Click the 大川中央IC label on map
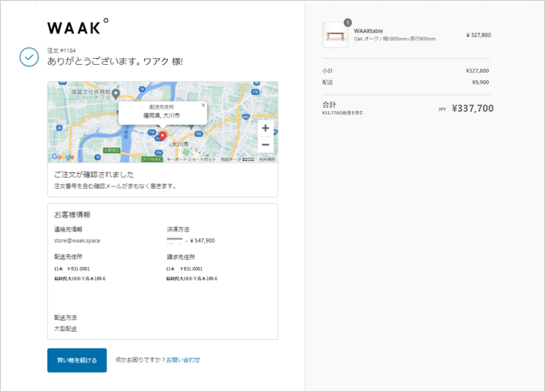Screen dimensions: 545x392 coord(152,159)
